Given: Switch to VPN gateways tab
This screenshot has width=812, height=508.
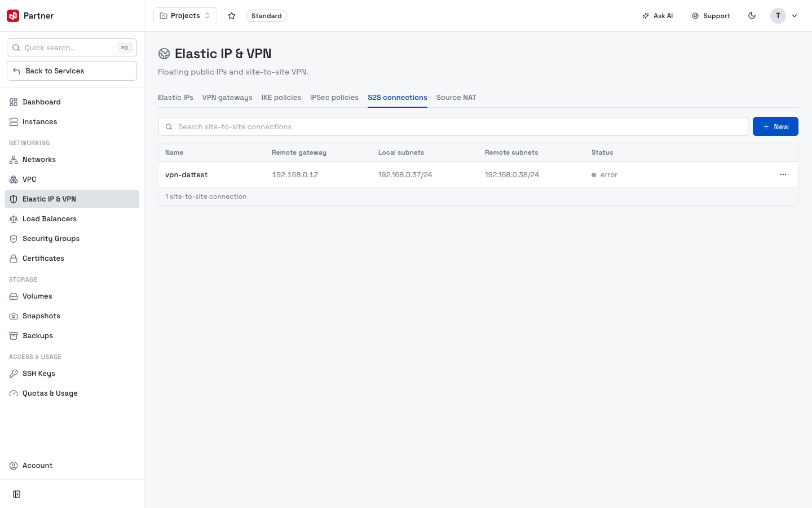Looking at the screenshot, I should click(227, 98).
